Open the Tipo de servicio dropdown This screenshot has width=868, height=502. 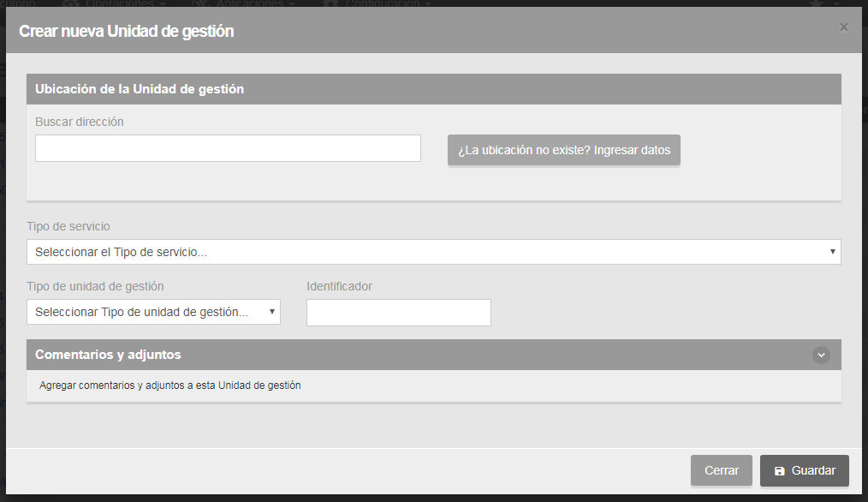[433, 252]
